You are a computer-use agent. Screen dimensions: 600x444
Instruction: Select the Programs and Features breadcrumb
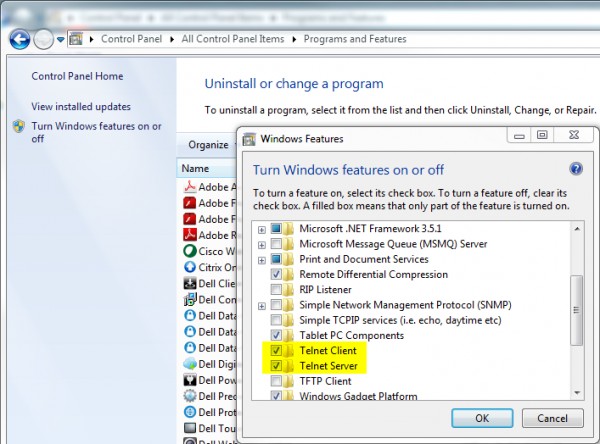click(355, 39)
